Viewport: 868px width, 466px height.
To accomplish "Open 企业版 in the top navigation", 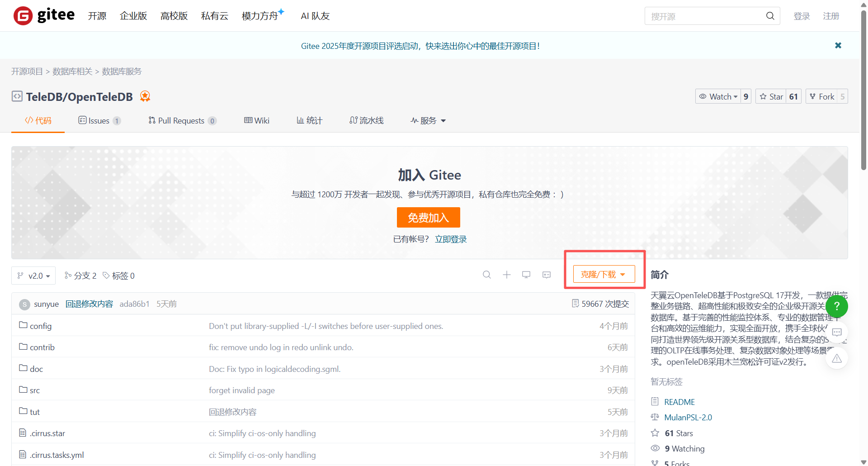I will point(133,16).
